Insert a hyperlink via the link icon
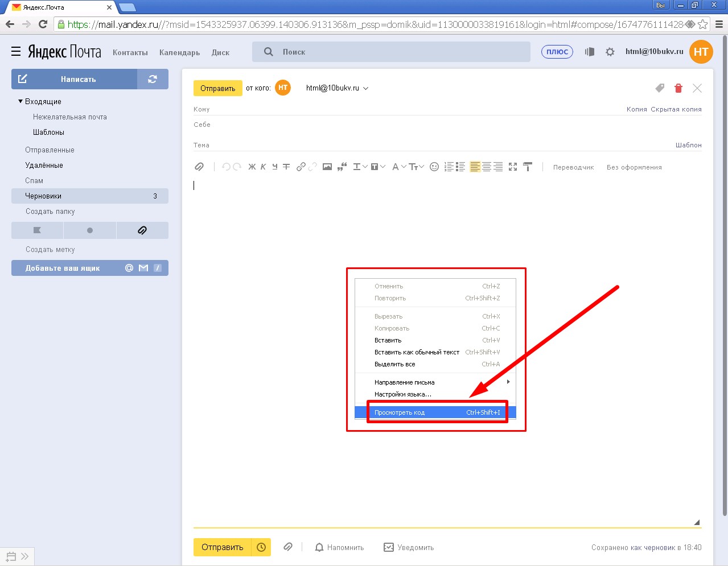Image resolution: width=728 pixels, height=566 pixels. tap(301, 167)
